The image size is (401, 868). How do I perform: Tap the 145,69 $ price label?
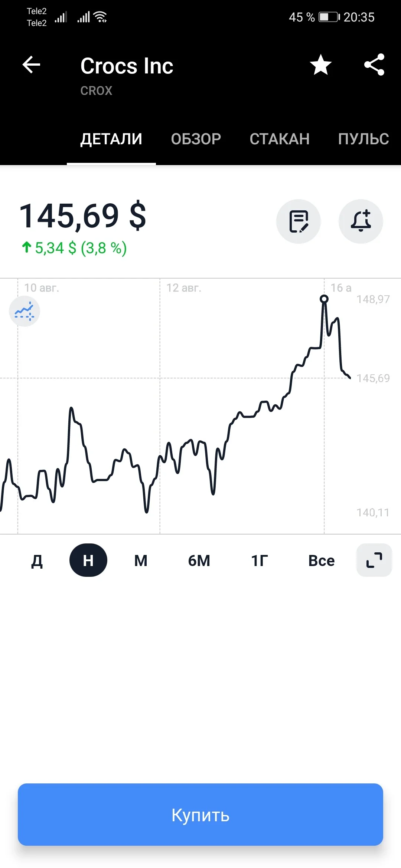click(x=82, y=216)
